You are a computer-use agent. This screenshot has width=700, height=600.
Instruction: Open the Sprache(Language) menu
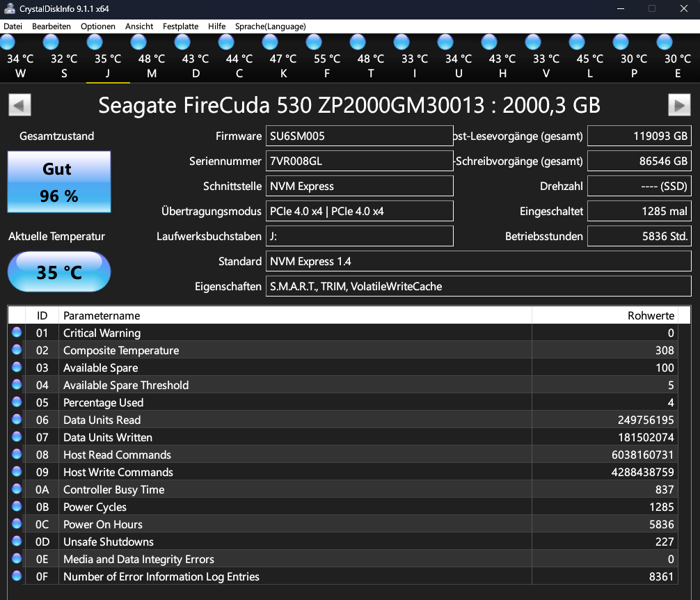(271, 26)
